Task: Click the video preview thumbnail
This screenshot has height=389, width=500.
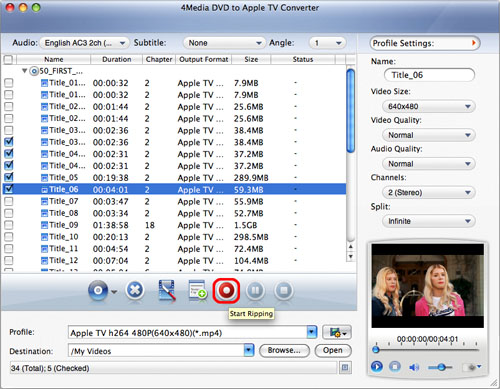Action: coord(428,286)
